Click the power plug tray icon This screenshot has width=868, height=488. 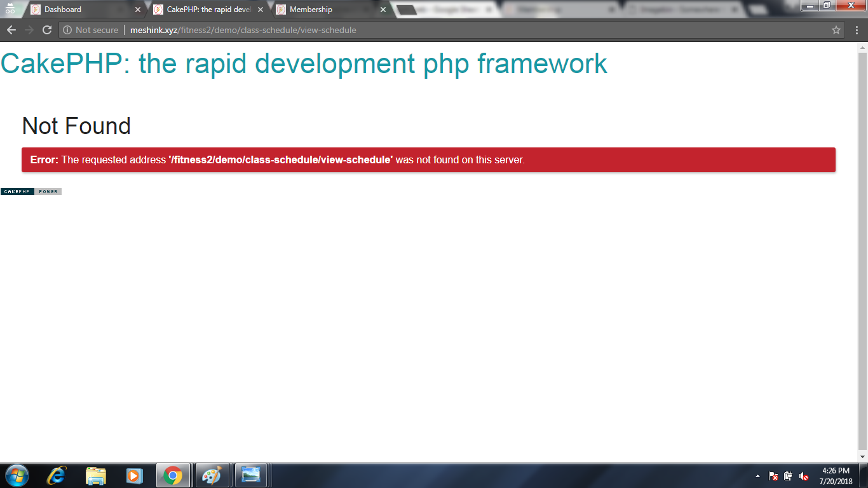coord(788,476)
